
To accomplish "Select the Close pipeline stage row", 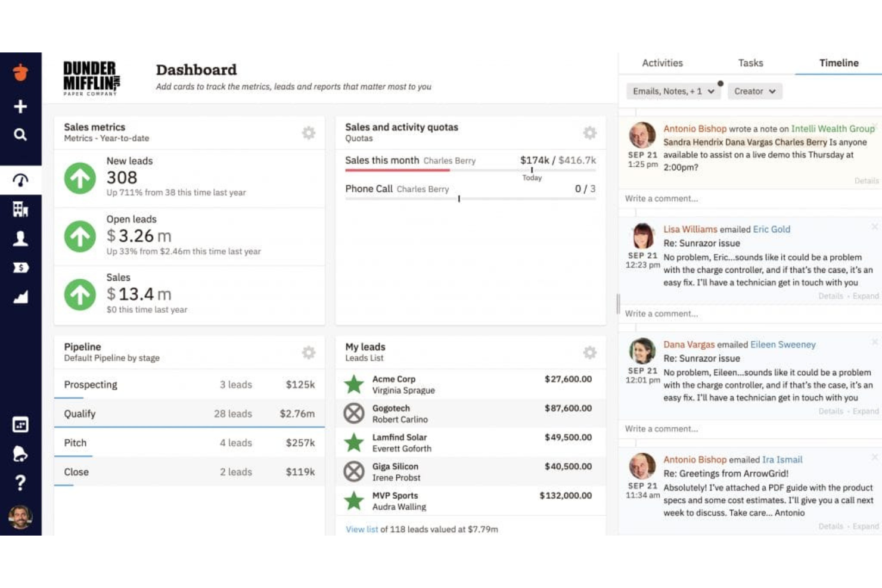I will click(190, 472).
